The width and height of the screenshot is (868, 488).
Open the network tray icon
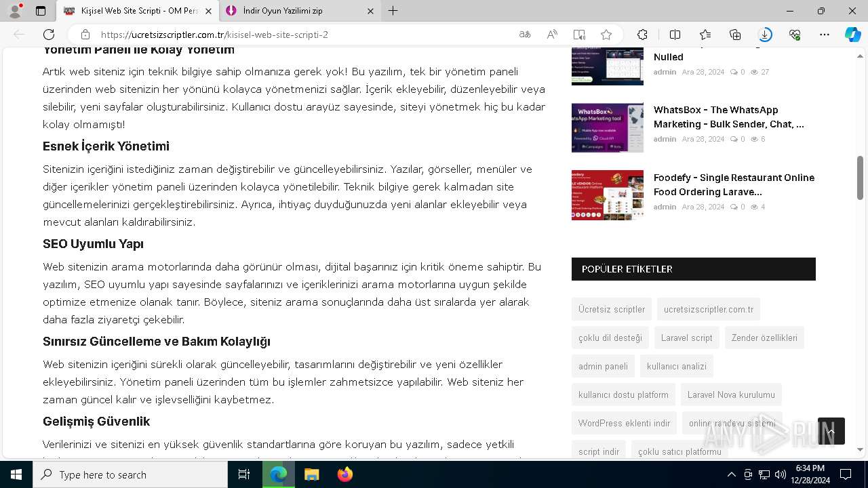[x=764, y=474]
